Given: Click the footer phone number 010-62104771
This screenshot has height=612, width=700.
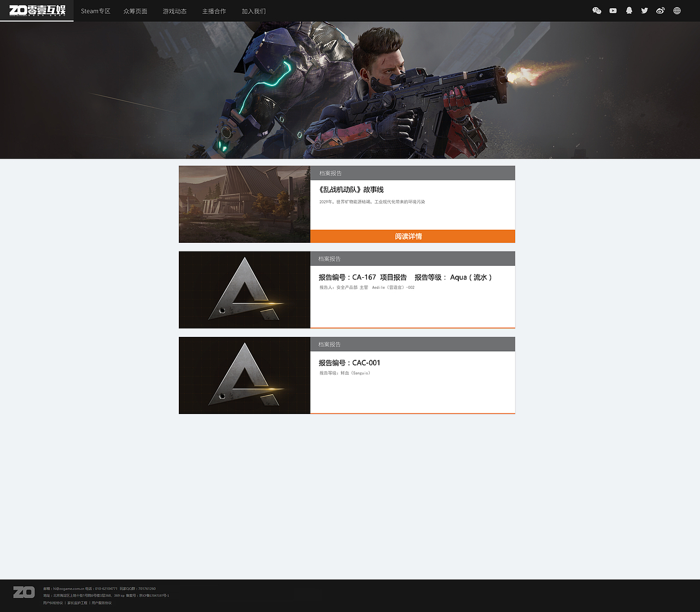Looking at the screenshot, I should tap(106, 588).
